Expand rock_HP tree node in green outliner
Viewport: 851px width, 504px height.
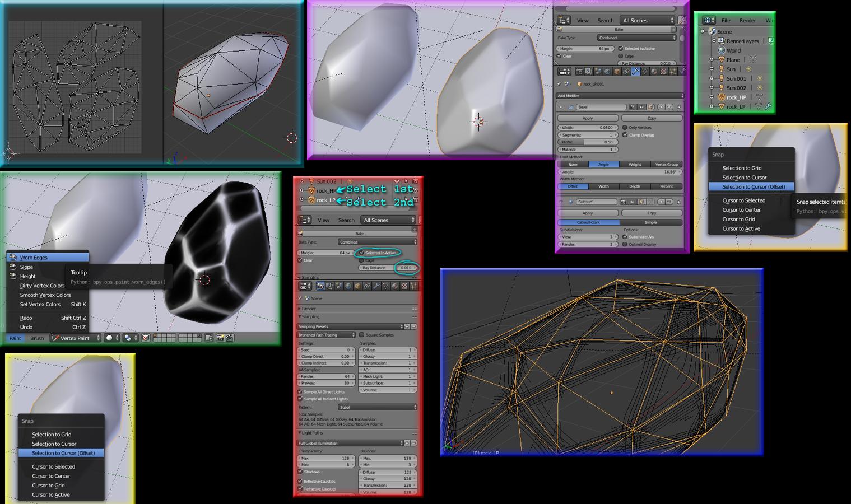(x=712, y=97)
